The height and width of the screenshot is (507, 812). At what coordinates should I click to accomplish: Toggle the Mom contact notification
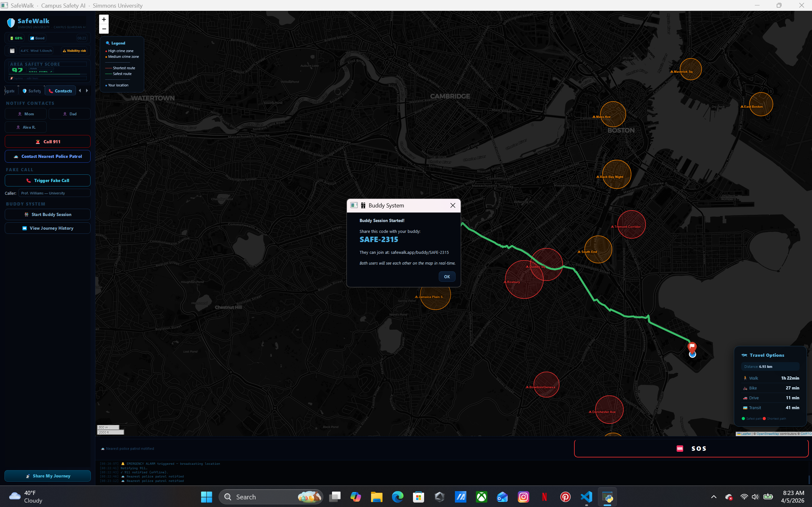pyautogui.click(x=26, y=114)
